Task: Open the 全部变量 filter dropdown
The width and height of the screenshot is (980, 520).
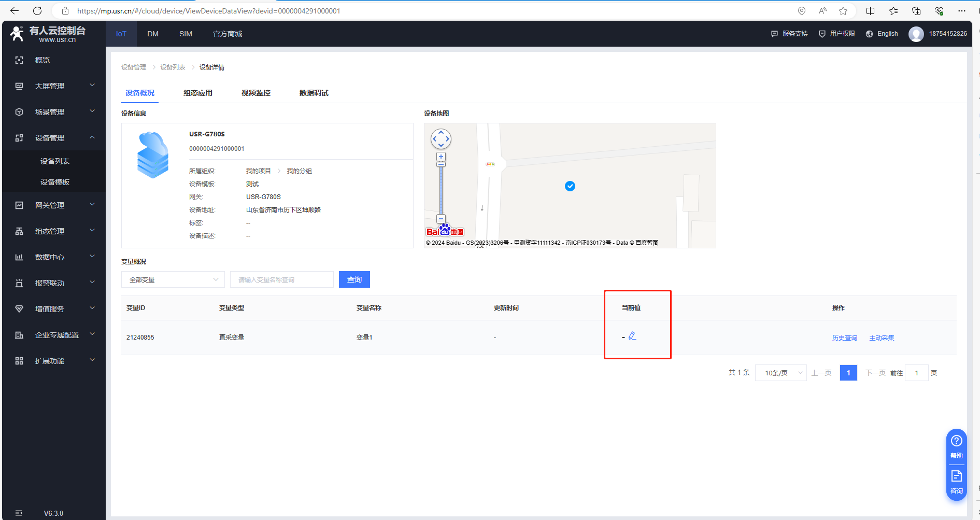Action: [x=173, y=279]
